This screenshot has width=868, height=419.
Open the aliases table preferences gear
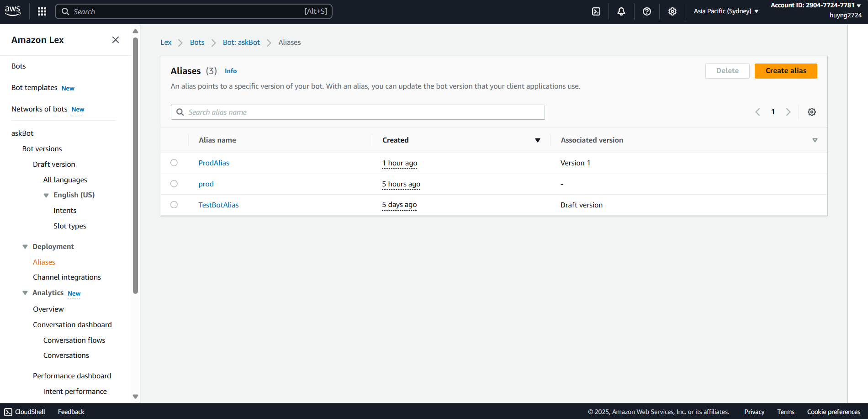coord(812,112)
